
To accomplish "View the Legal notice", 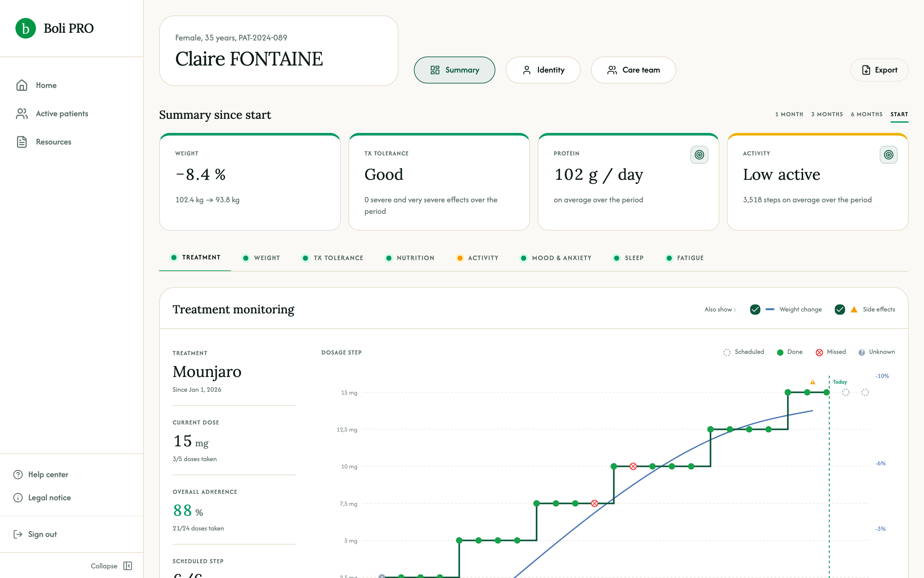I will [42, 497].
